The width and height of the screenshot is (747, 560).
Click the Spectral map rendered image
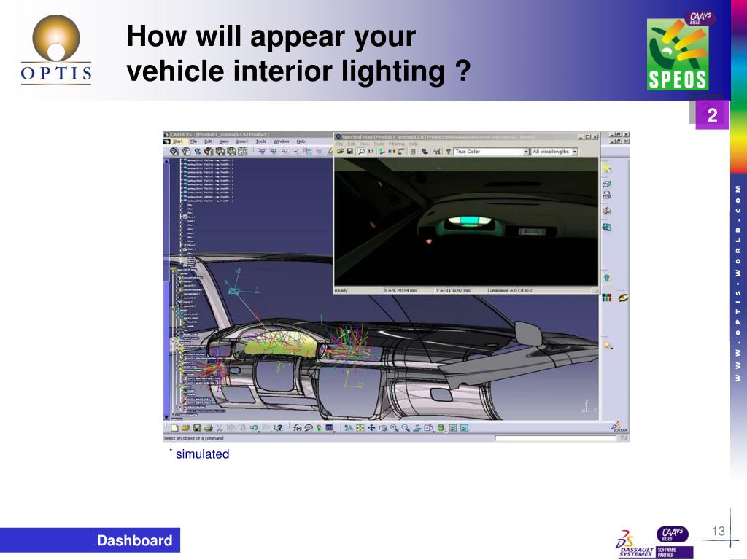point(466,222)
